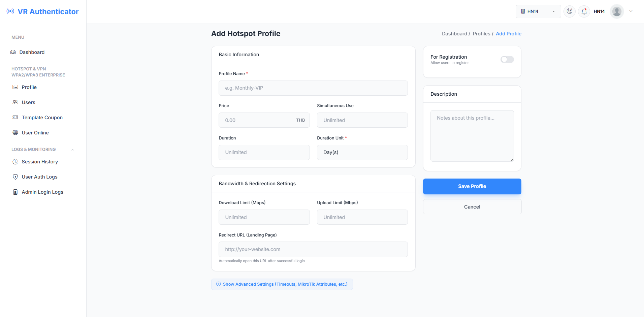
Task: Click the Dashboard gauge icon in sidebar
Action: coord(13,52)
